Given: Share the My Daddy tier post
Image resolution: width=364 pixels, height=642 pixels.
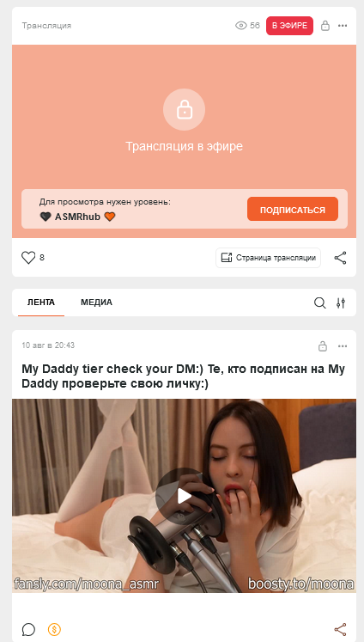Looking at the screenshot, I should click(340, 629).
